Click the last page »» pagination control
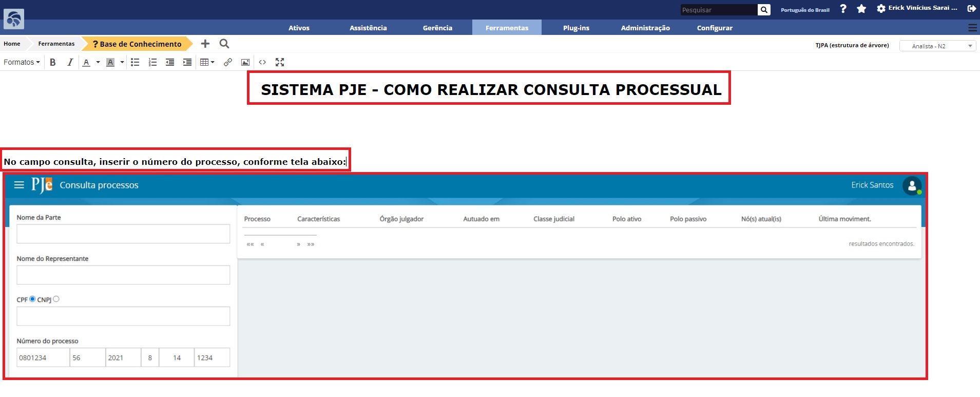 coord(311,244)
